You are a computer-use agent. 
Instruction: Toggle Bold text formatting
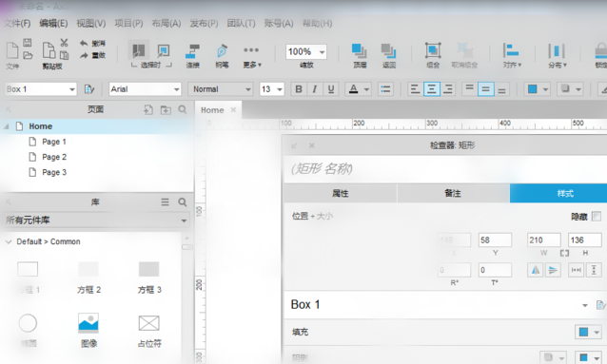pos(299,89)
